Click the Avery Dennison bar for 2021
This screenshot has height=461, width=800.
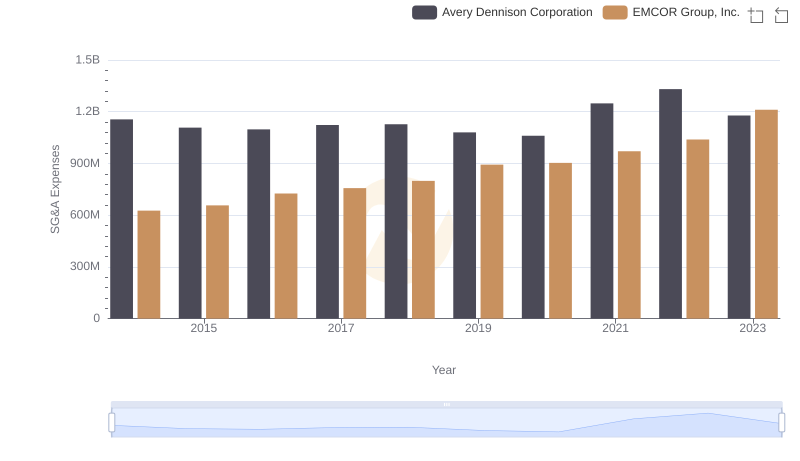[x=602, y=211]
